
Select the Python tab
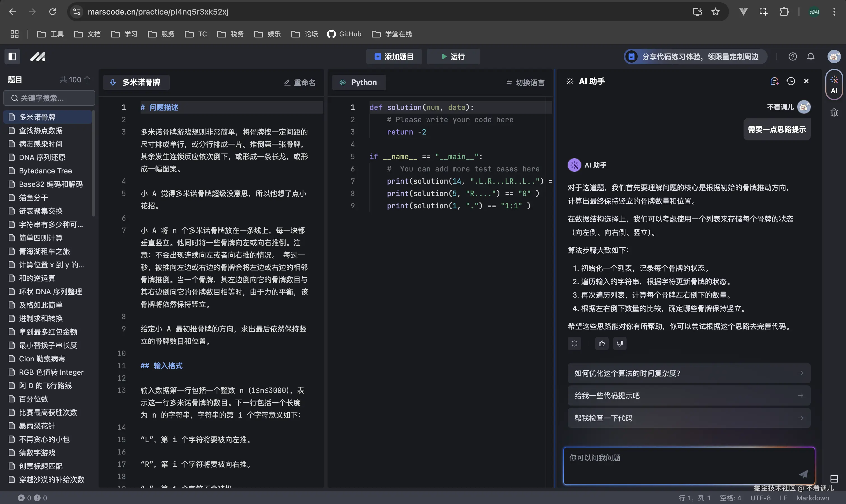point(359,83)
